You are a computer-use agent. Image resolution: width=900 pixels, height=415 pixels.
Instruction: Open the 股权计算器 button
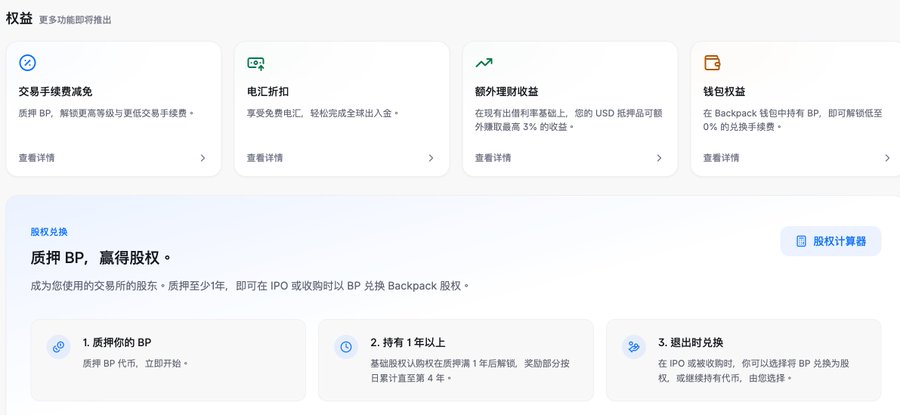pyautogui.click(x=831, y=241)
